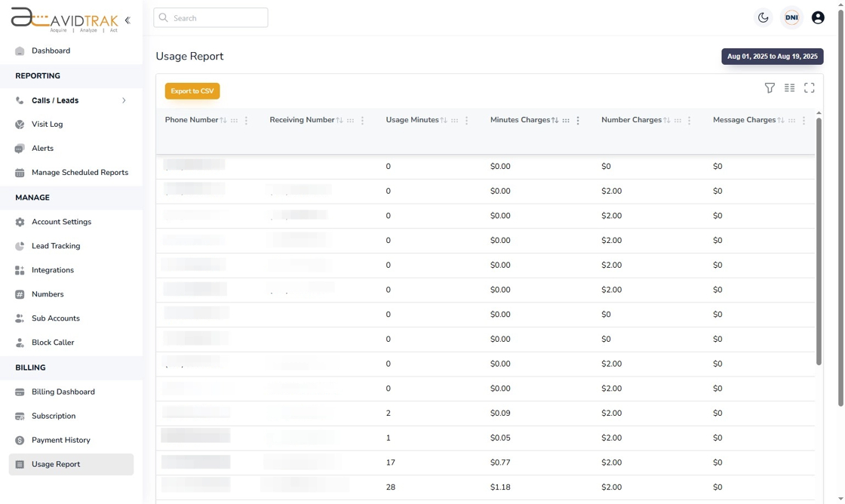Image resolution: width=845 pixels, height=504 pixels.
Task: Click the $0.77 minutes charge cell
Action: point(500,463)
